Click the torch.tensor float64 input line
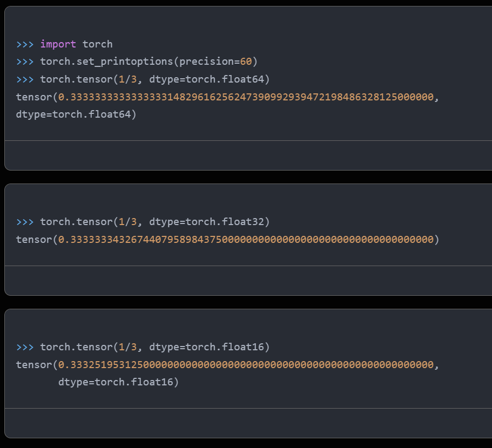Screen dimensions: 492x448 point(143,79)
